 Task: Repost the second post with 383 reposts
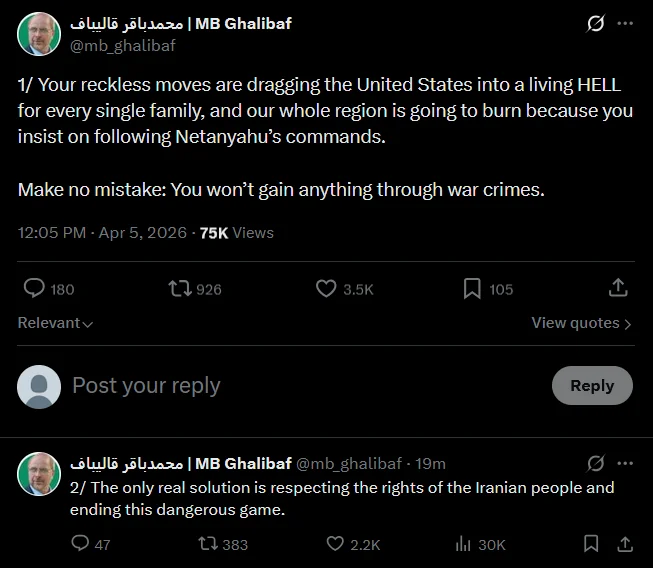pyautogui.click(x=208, y=544)
